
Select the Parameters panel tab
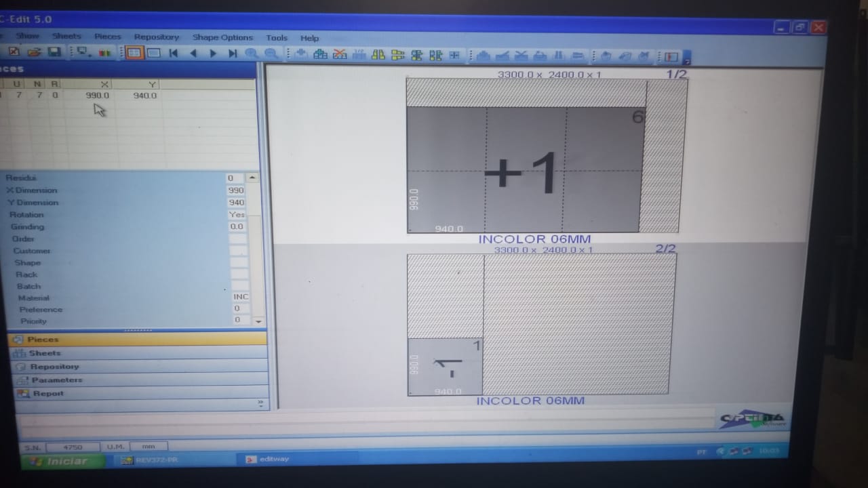click(140, 380)
